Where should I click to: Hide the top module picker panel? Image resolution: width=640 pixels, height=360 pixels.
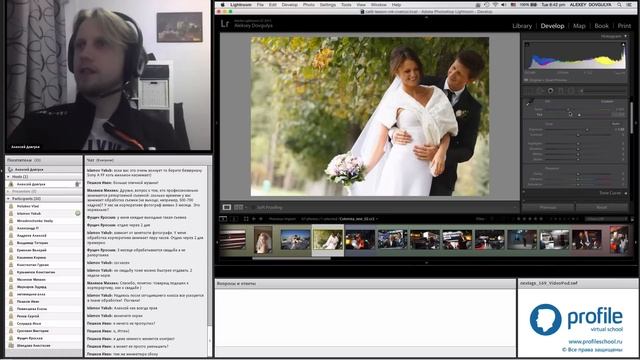click(x=427, y=17)
